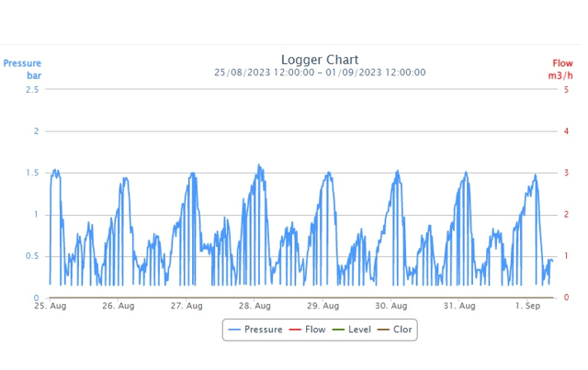Click the red 3 tick on flow axis
Image resolution: width=588 pixels, height=370 pixels.
(x=566, y=173)
